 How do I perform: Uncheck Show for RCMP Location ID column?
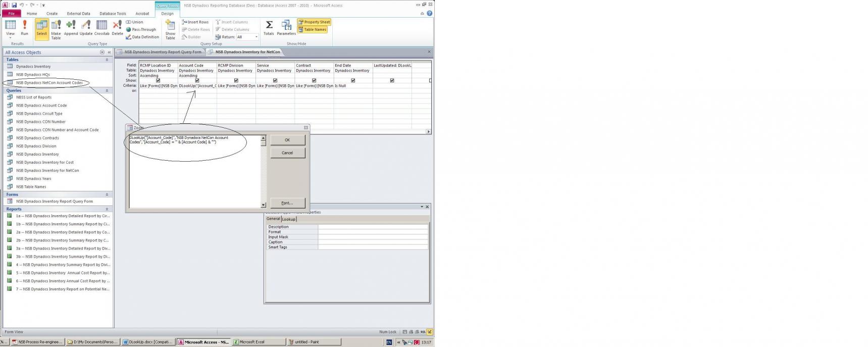158,80
